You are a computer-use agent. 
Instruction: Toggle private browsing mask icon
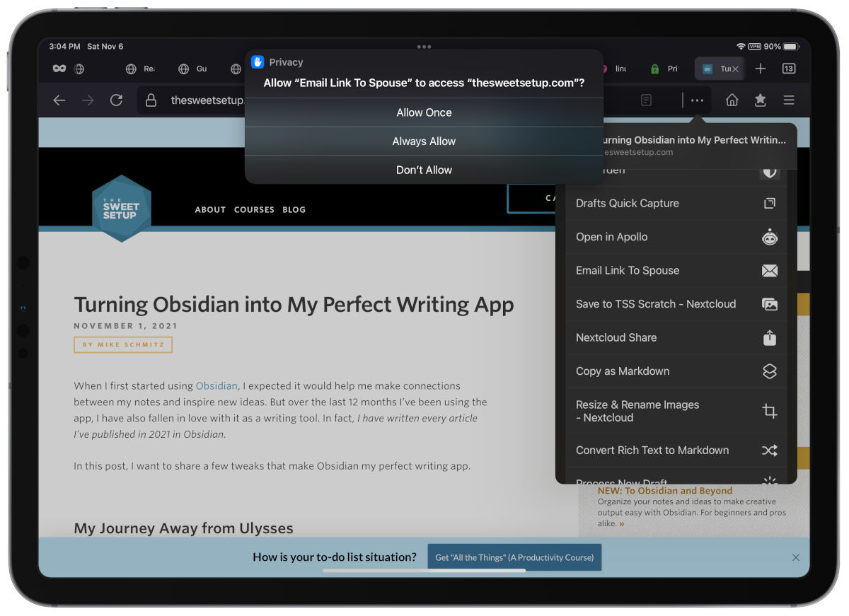pyautogui.click(x=59, y=69)
